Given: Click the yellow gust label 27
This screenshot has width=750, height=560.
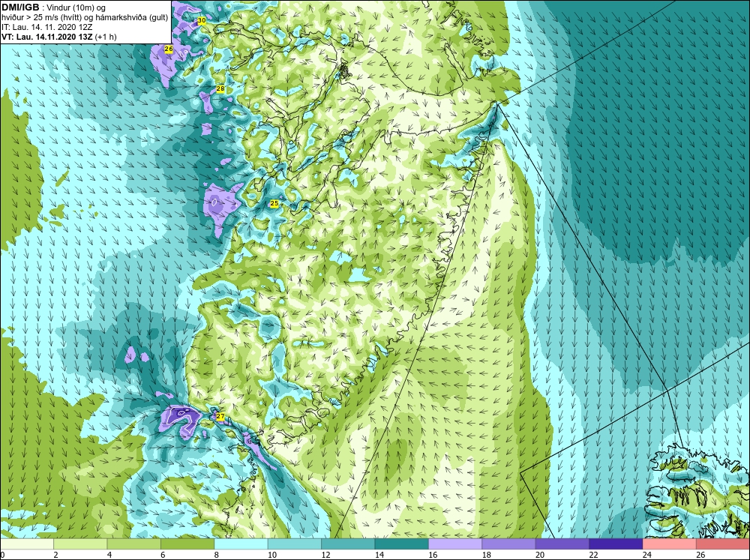Looking at the screenshot, I should tap(220, 417).
